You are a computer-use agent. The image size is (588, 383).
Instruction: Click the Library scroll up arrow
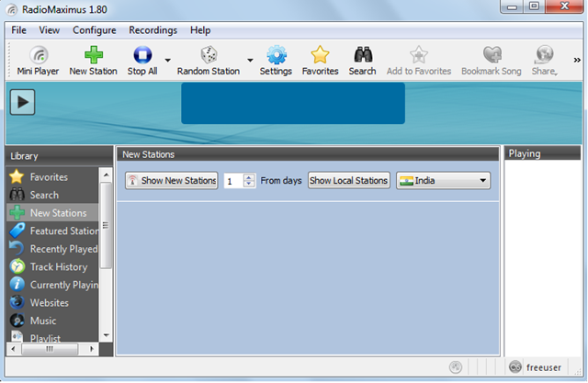(x=107, y=175)
